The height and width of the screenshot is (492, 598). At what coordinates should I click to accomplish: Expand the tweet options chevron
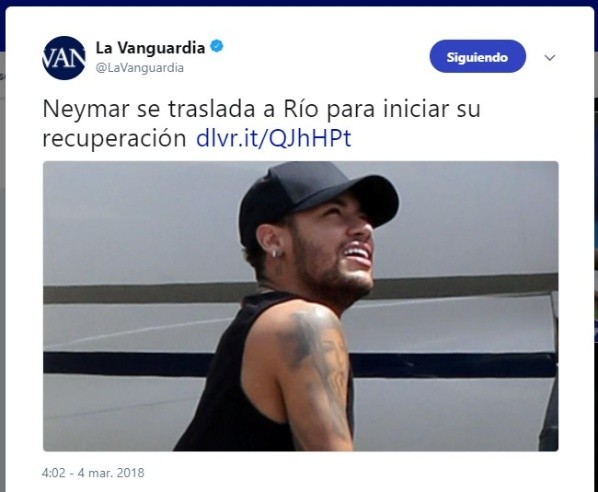(x=550, y=58)
